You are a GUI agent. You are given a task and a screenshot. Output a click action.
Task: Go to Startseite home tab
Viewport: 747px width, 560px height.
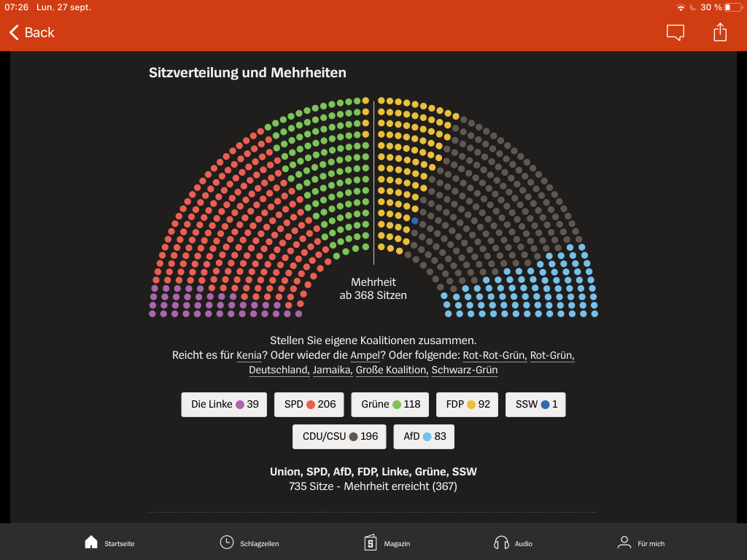pyautogui.click(x=109, y=542)
